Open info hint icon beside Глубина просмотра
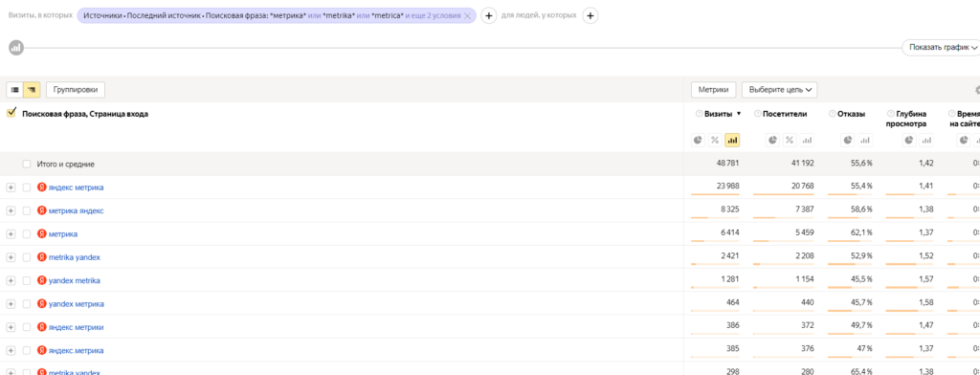The width and height of the screenshot is (980, 375). point(891,114)
